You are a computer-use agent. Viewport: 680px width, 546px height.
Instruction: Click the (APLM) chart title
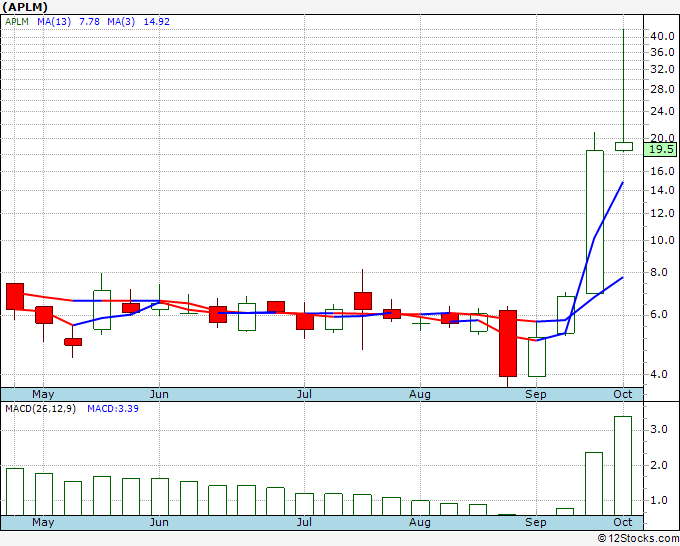[25, 7]
